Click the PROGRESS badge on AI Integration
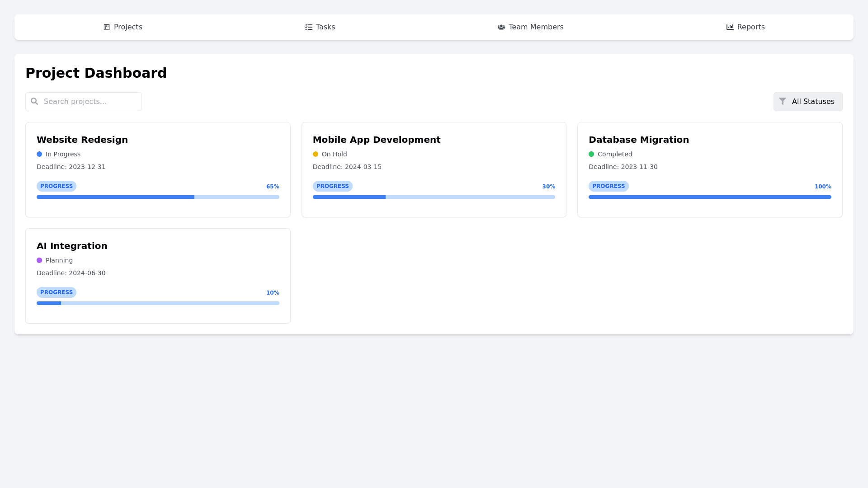Screen dimensions: 868x488 (x=57, y=292)
